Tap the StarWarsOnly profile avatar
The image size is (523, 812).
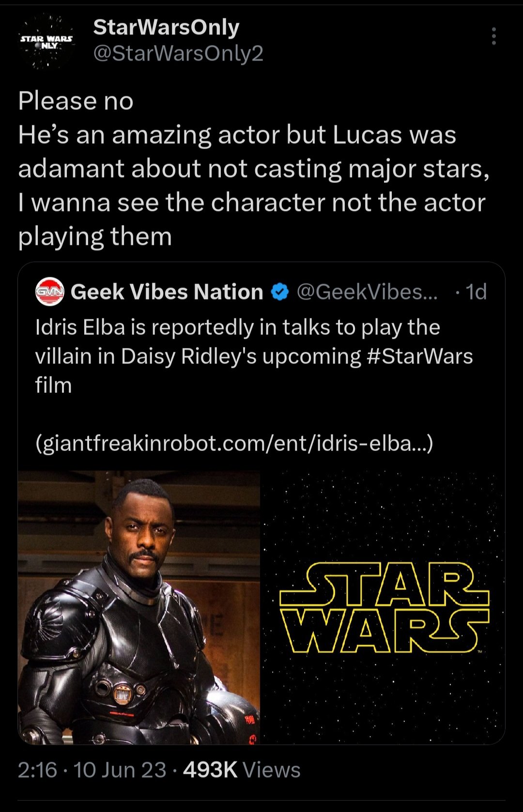coord(46,41)
